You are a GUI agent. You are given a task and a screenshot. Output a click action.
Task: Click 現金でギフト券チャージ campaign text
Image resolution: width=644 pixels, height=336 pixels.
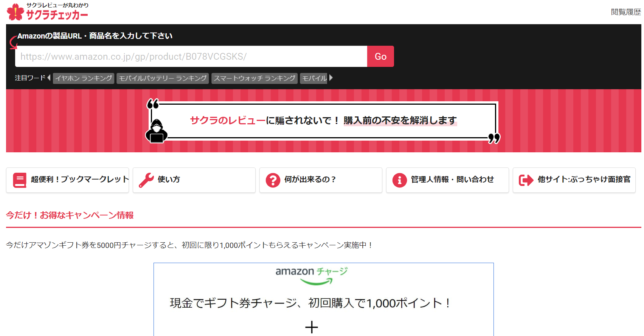click(310, 303)
